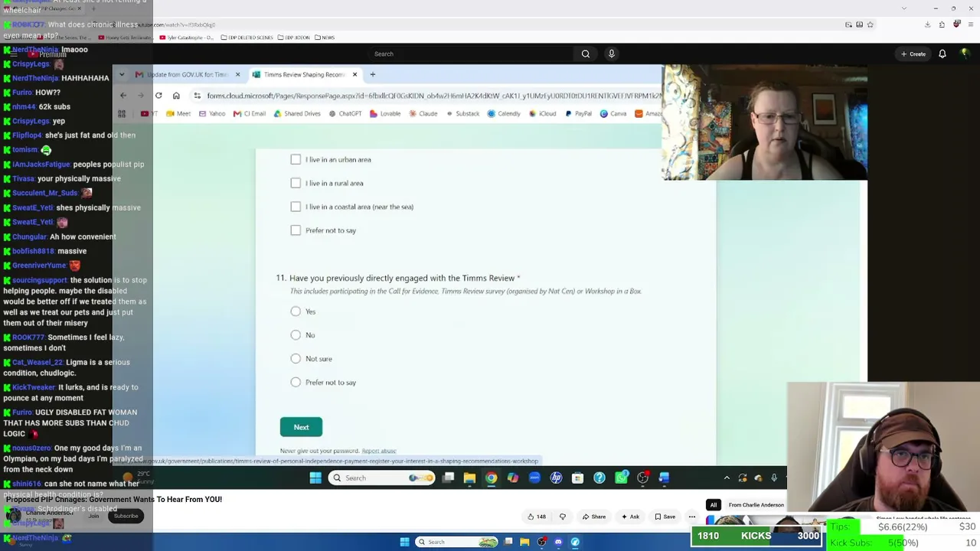Go back in the inner browser

[x=123, y=96]
